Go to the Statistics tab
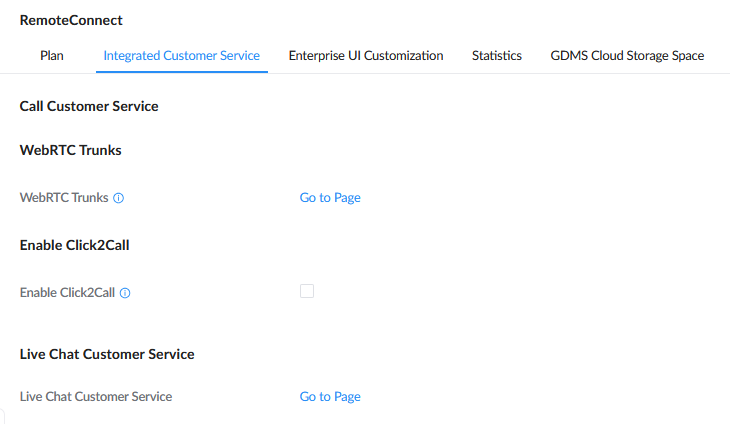Viewport: 730px width, 424px height. (x=497, y=56)
